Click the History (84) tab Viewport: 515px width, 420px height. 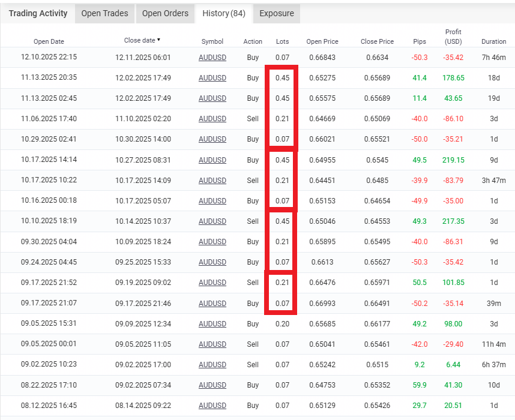click(223, 13)
